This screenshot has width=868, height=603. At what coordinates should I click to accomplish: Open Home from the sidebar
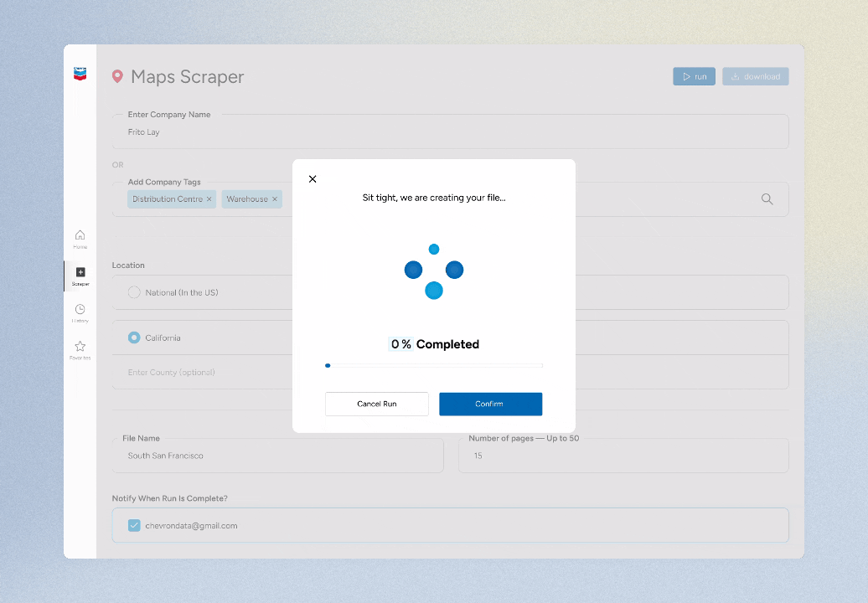[x=80, y=239]
